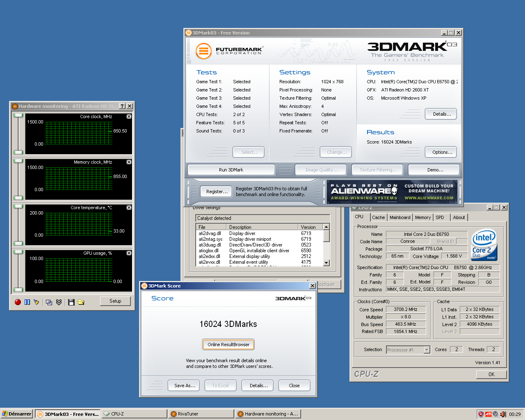The width and height of the screenshot is (525, 420).
Task: Open the Memory tab in CPU-Z
Action: [423, 217]
